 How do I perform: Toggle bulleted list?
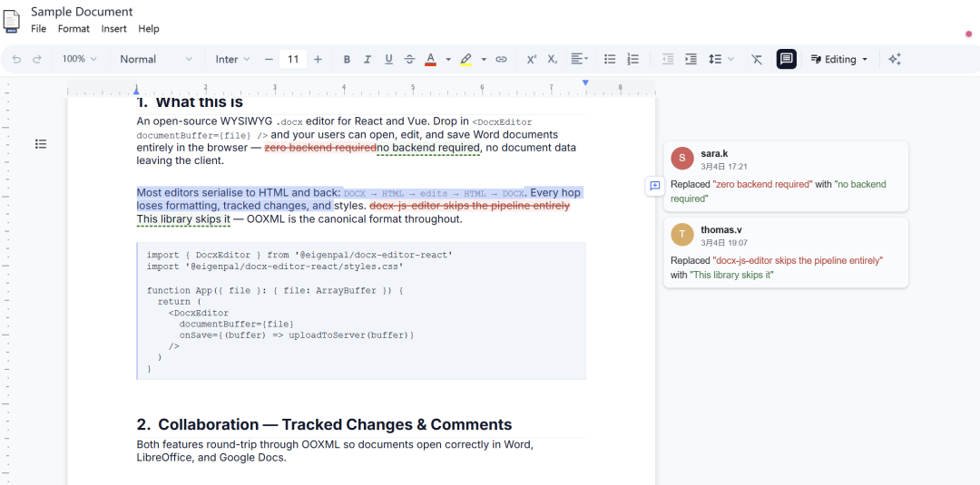[610, 59]
